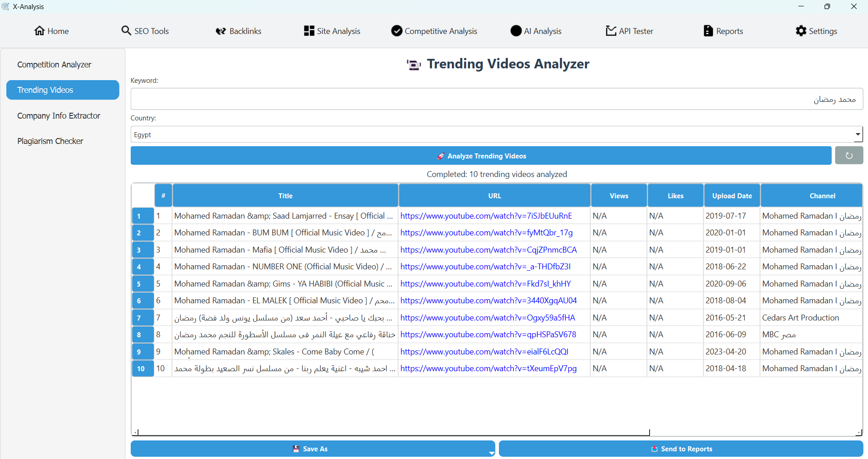Screen dimensions: 868x459
Task: Click the horizontal table scrollbar
Action: [x=394, y=433]
